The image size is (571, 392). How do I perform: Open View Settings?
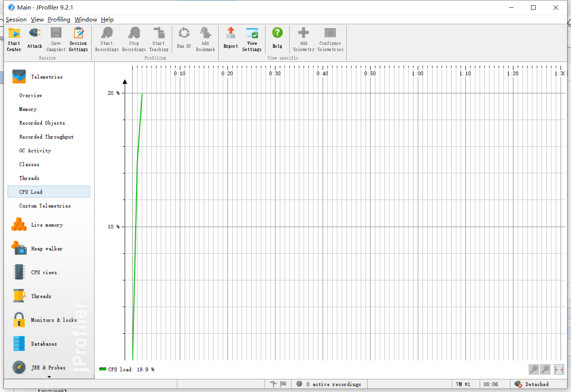click(x=252, y=39)
